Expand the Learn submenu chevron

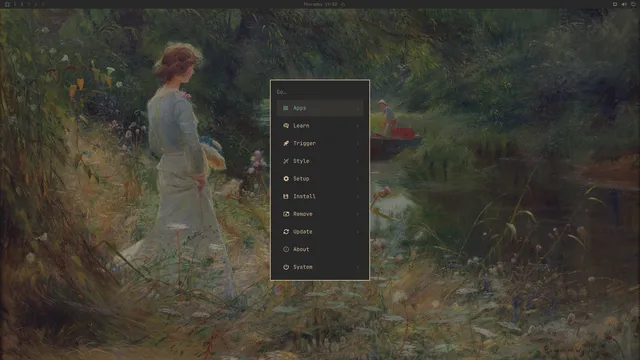[358, 126]
